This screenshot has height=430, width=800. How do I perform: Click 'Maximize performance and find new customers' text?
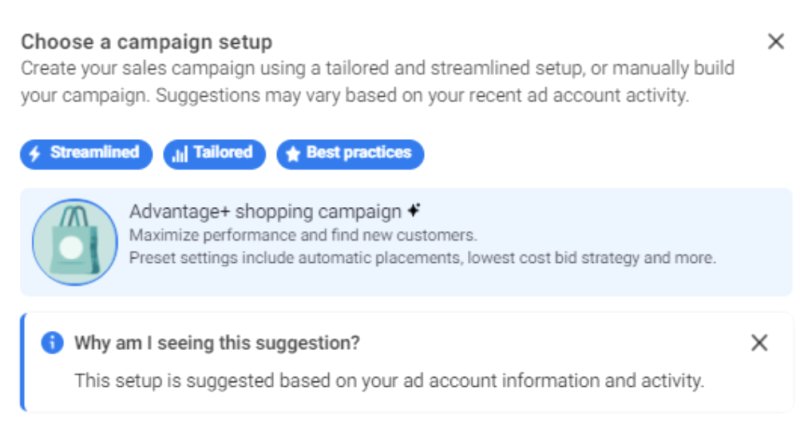[303, 236]
